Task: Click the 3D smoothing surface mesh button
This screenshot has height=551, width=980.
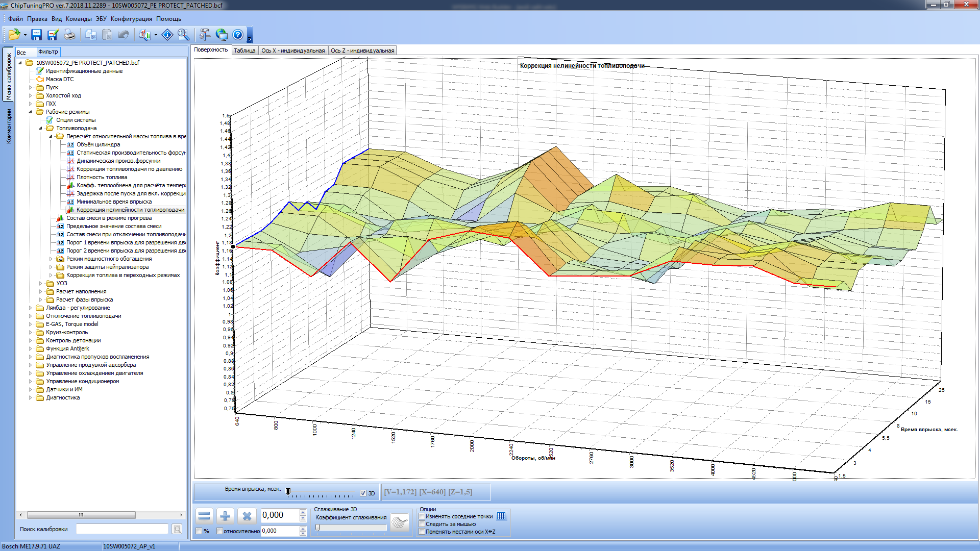Action: coord(400,523)
